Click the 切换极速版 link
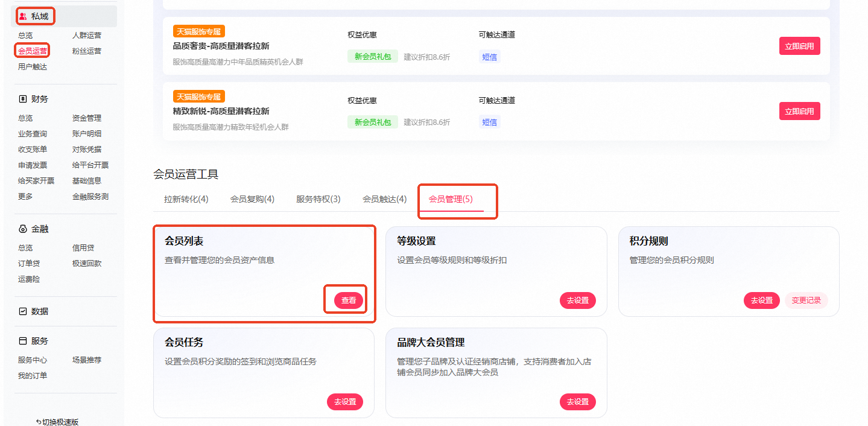 (x=60, y=422)
